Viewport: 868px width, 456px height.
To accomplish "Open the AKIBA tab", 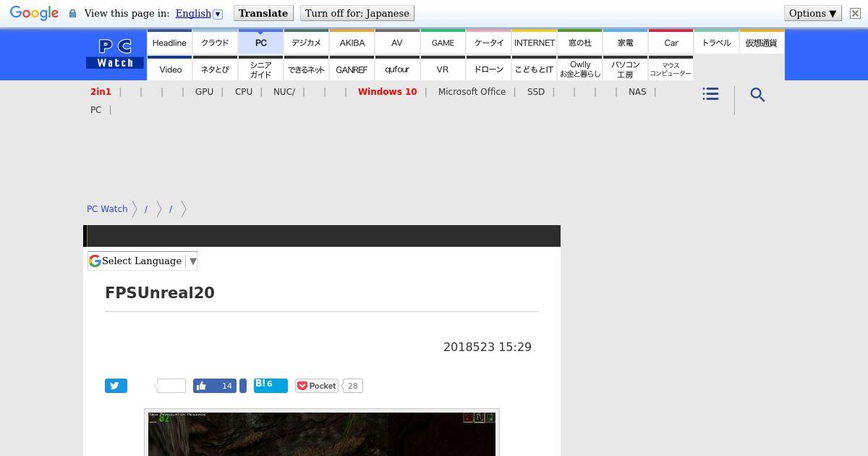I will pyautogui.click(x=352, y=43).
